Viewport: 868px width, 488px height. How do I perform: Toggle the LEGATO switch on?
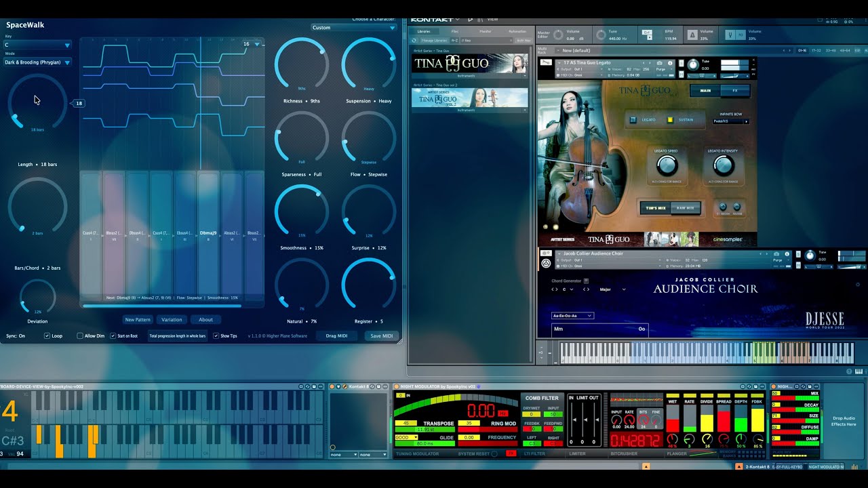pos(633,120)
